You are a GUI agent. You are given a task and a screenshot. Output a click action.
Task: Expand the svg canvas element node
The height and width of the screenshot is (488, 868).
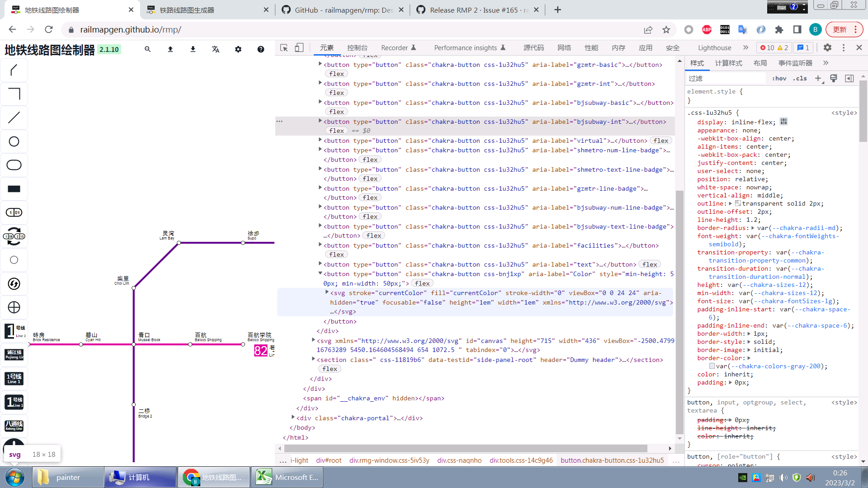click(x=313, y=341)
